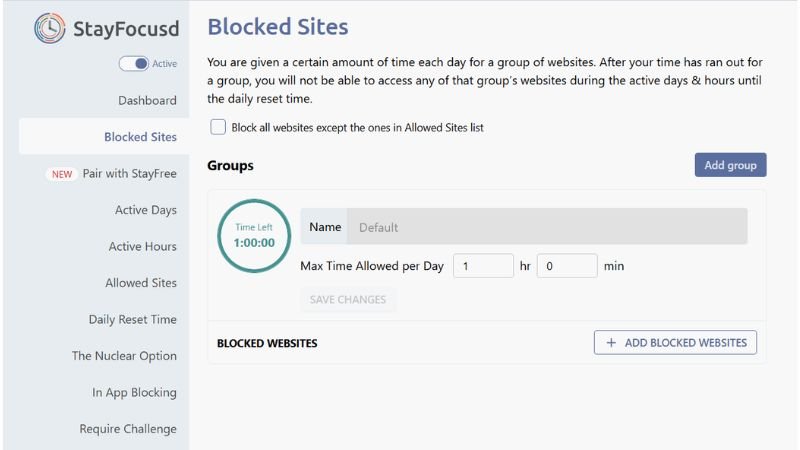The width and height of the screenshot is (800, 450).
Task: Click the 1:00:00 time value
Action: 254,243
